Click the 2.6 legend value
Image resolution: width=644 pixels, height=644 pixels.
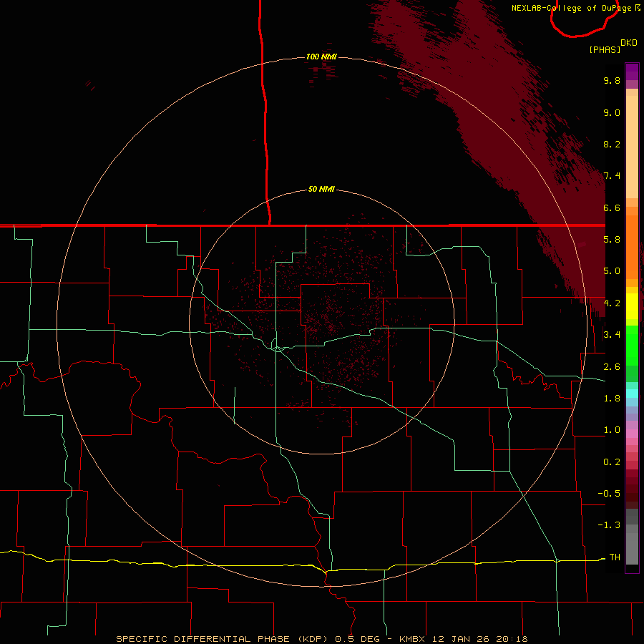tap(612, 367)
